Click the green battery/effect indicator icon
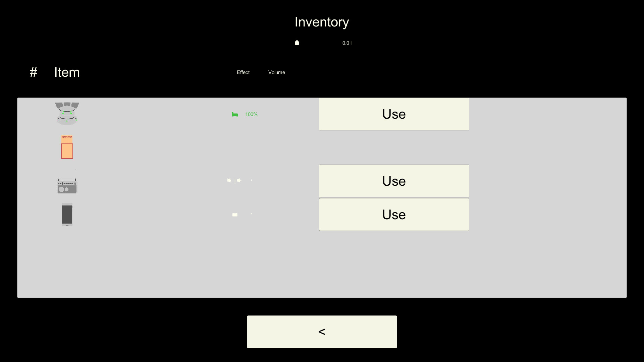 pyautogui.click(x=234, y=114)
